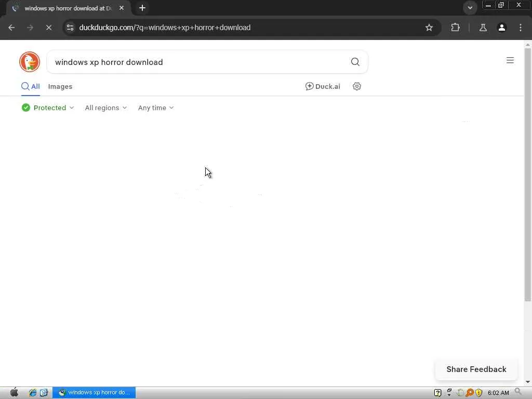Viewport: 532px width, 399px height.
Task: Click the 6:02 AM clock
Action: click(498, 393)
